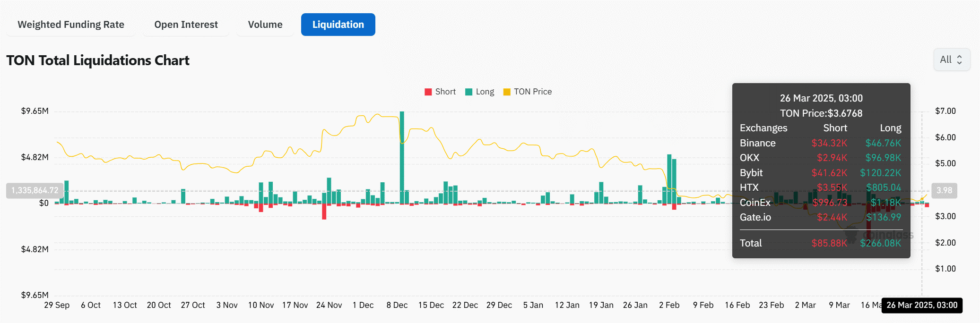Click the 1,335,864.72 left axis crosshair label
This screenshot has height=323, width=980.
tap(35, 190)
